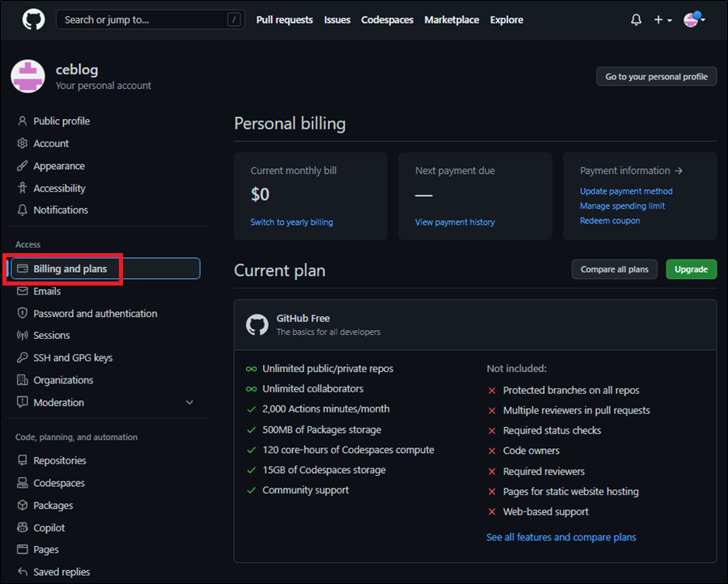This screenshot has width=728, height=584.
Task: Click the Saved replies arrow icon
Action: coord(23,572)
